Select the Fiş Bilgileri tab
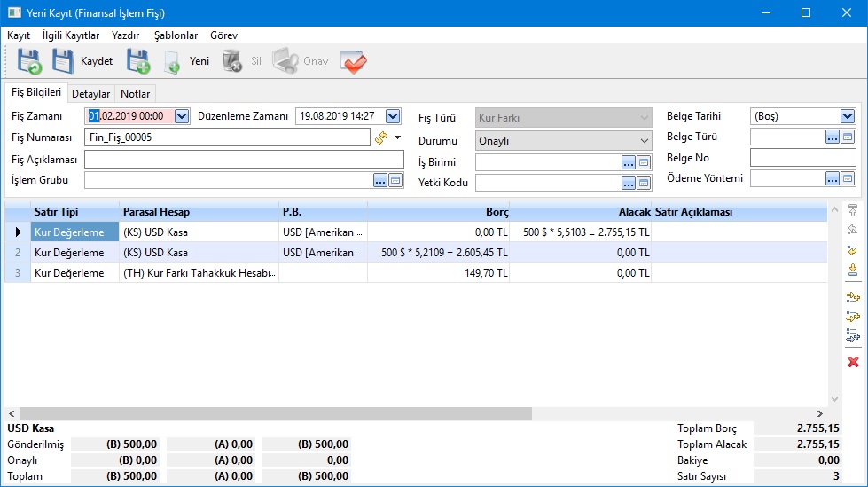Viewport: 868px width, 487px height. [x=36, y=92]
